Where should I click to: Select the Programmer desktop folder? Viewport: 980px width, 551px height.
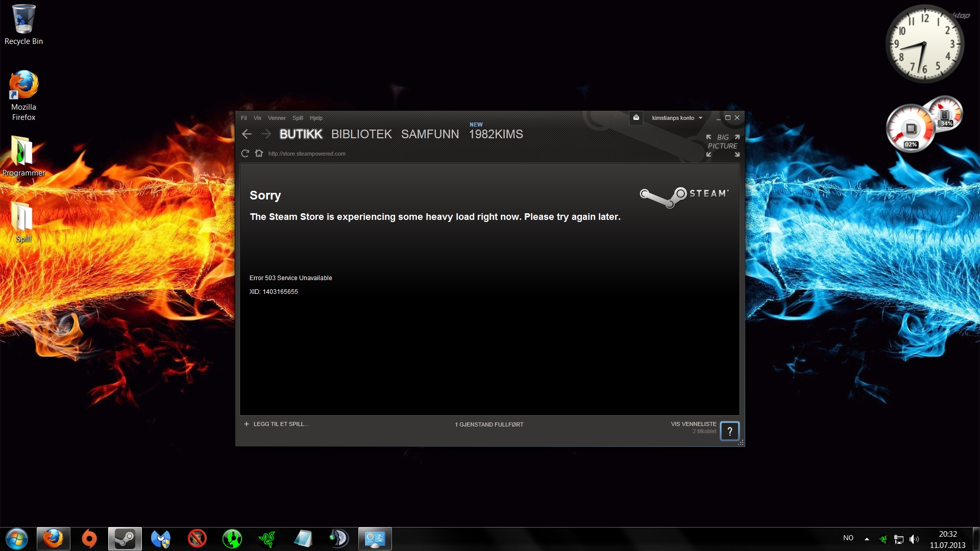pyautogui.click(x=23, y=156)
